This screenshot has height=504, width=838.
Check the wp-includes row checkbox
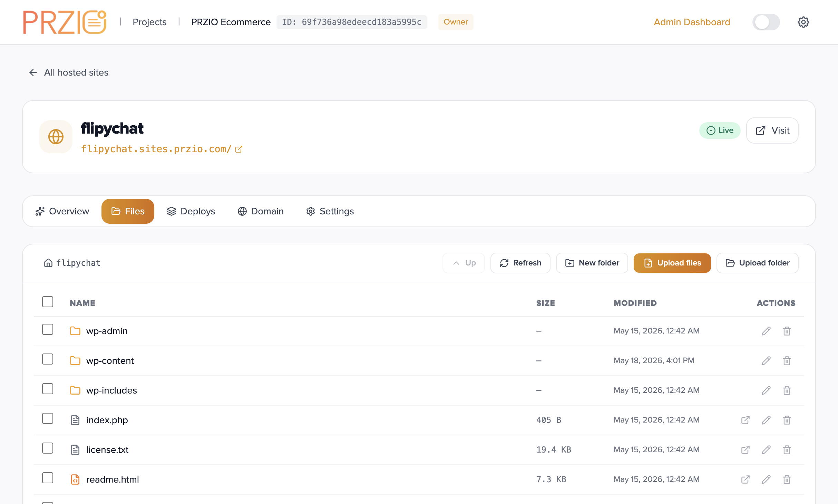click(x=48, y=389)
